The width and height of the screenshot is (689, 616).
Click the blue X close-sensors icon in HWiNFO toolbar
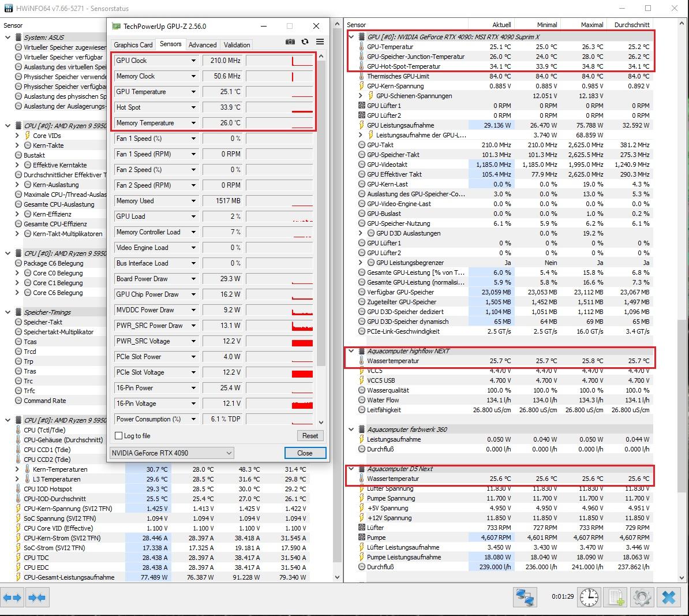coord(669,597)
